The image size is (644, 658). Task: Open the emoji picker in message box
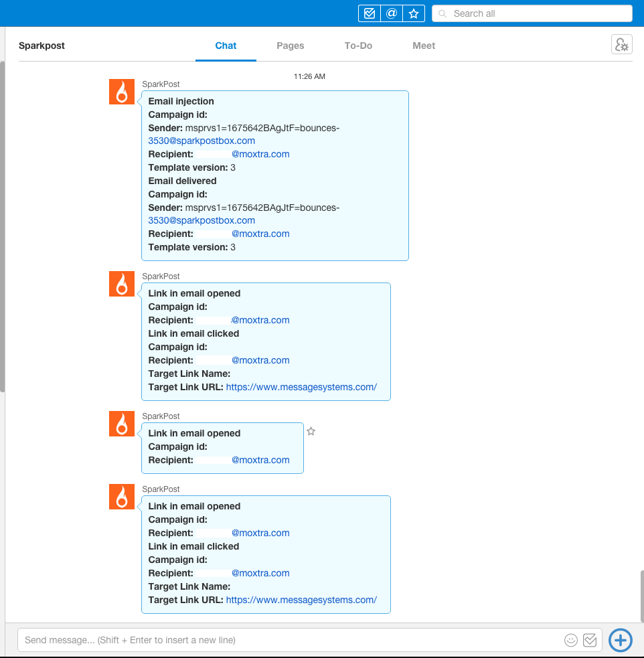click(x=570, y=640)
